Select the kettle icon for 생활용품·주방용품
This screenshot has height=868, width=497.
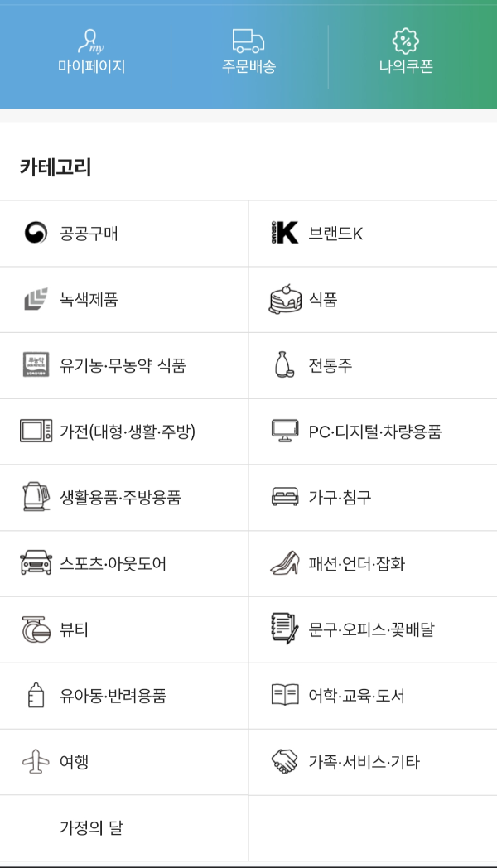tap(34, 497)
